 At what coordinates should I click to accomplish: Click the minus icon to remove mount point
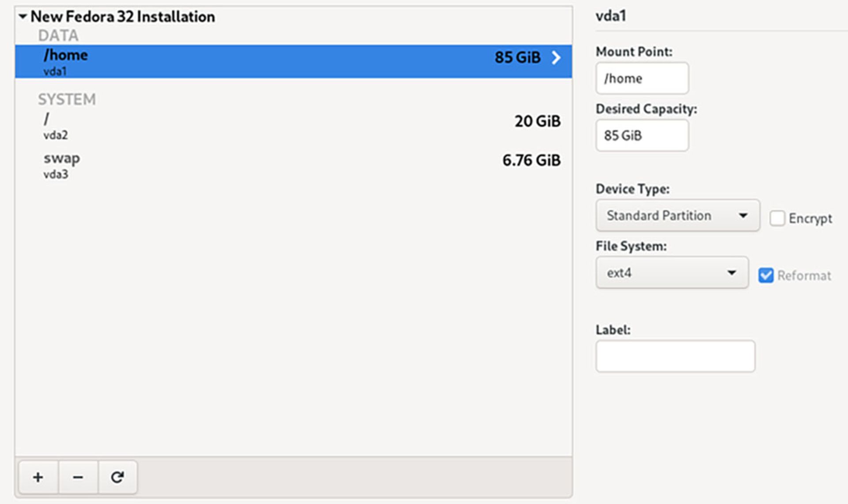(78, 477)
